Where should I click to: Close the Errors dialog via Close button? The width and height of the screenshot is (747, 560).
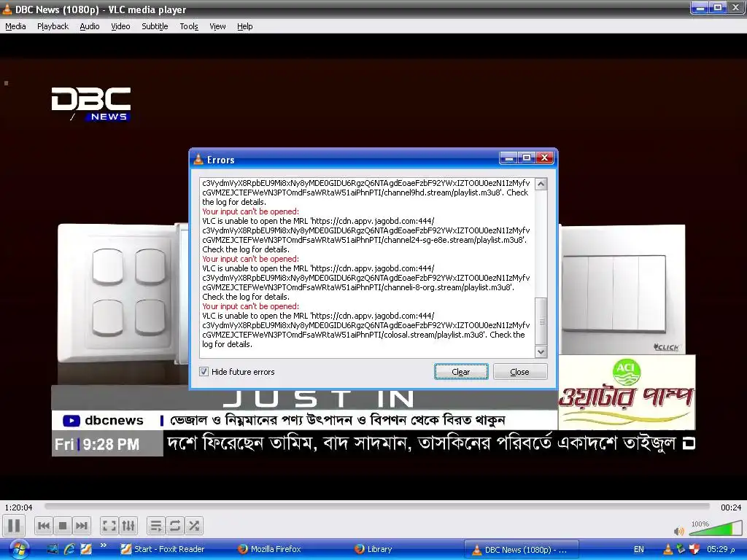[519, 371]
